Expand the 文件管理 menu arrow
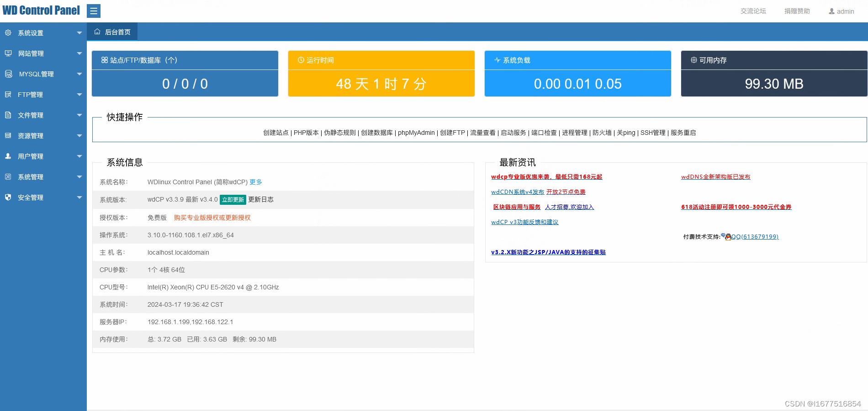Viewport: 868px width, 411px height. [79, 115]
